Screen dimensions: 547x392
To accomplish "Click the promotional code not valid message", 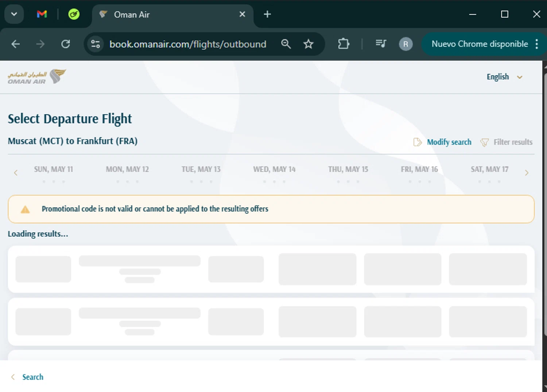I will coord(155,209).
